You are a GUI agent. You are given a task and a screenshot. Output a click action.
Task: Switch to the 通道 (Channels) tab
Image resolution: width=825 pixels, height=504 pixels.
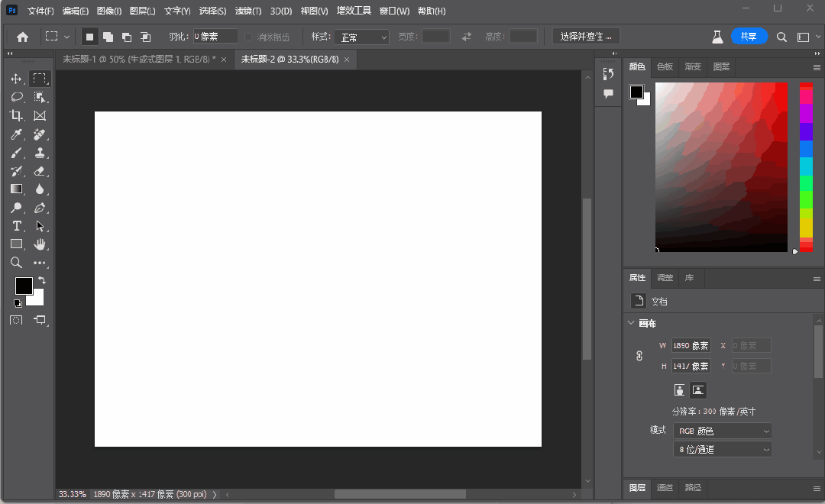[x=665, y=487]
